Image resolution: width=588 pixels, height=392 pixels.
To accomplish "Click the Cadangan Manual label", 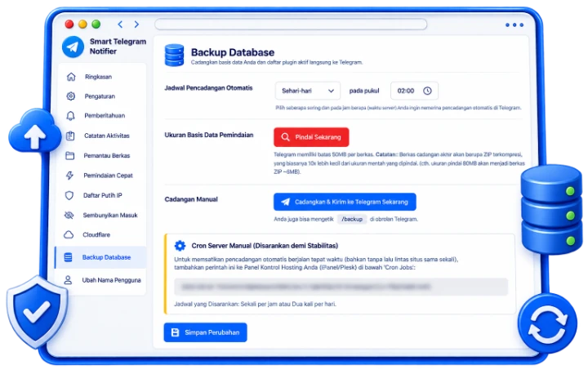I will pos(191,199).
